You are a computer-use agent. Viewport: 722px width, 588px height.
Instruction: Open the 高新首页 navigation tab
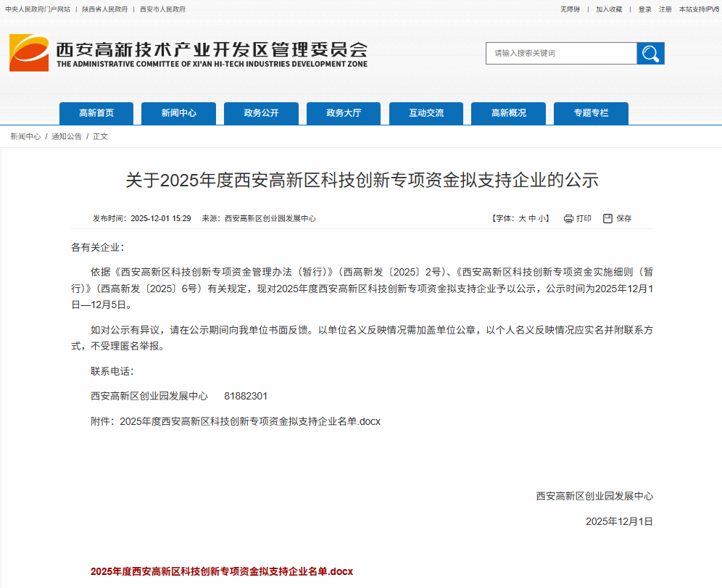[x=96, y=113]
